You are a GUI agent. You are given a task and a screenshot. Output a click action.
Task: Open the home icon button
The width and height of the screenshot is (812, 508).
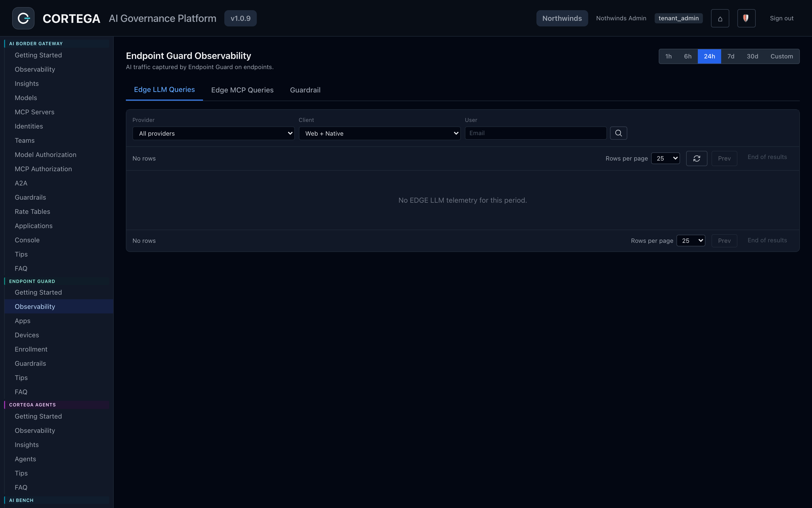(720, 18)
